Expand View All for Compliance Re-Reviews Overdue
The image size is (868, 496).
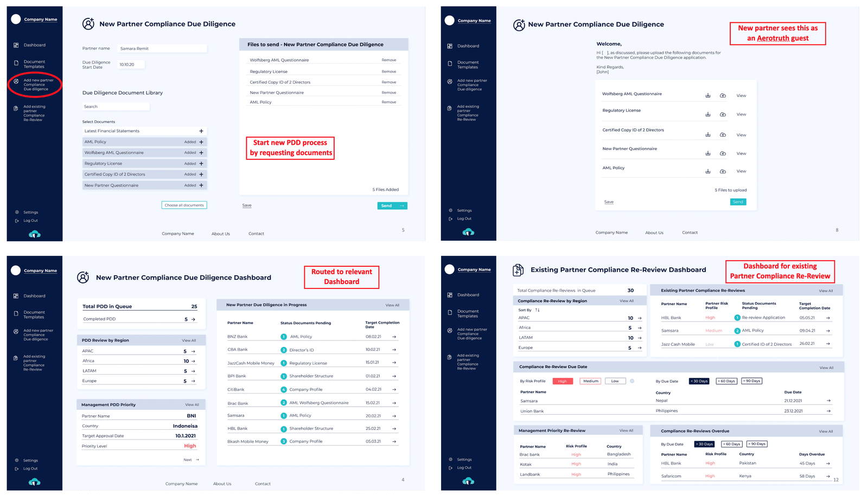click(825, 431)
